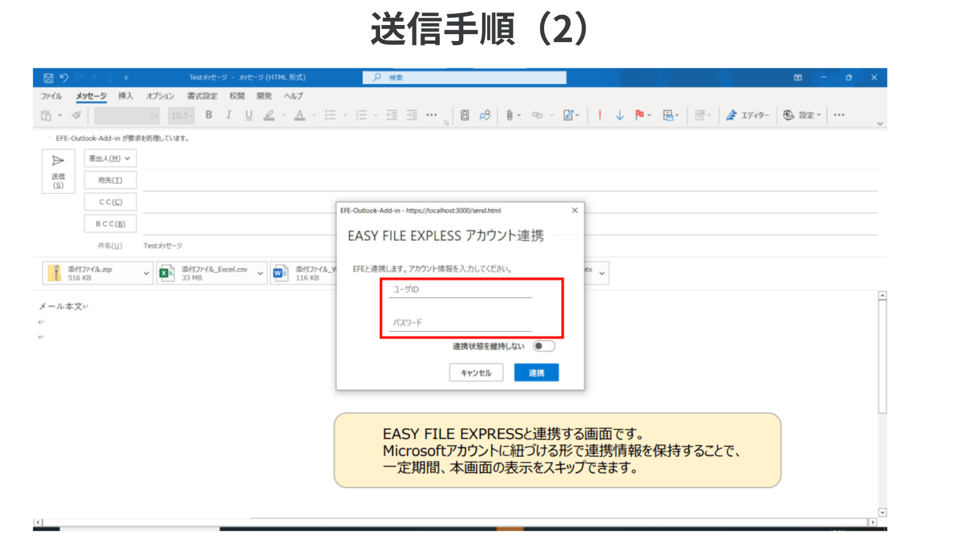Toggle underline formatting

click(249, 115)
